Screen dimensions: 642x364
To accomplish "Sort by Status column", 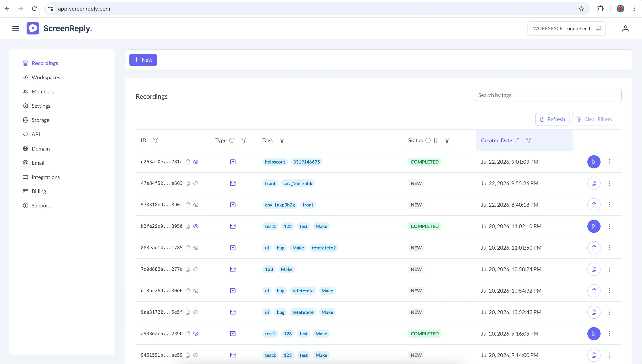I will (x=436, y=140).
